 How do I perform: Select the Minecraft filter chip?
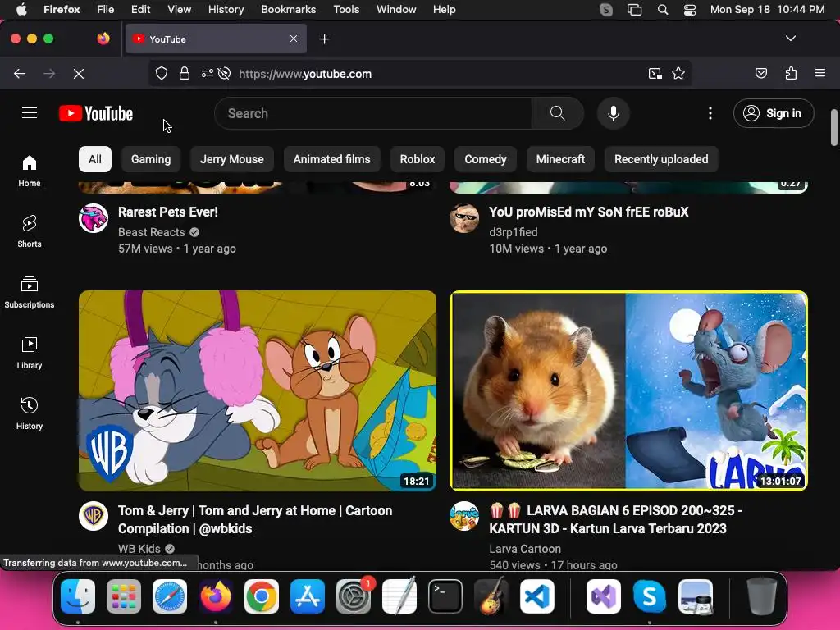point(560,159)
